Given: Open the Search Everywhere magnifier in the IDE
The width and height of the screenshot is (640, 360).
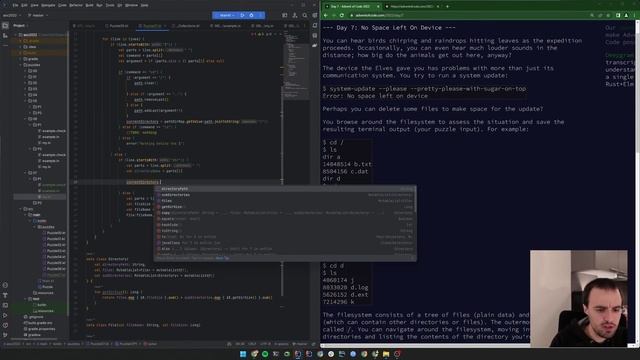Looking at the screenshot, I should click(304, 16).
